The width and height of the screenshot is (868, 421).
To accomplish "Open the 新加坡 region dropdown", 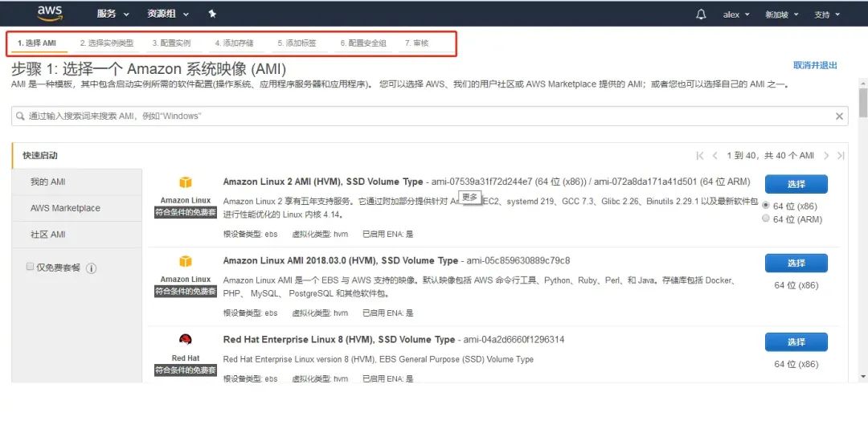I will (x=782, y=14).
